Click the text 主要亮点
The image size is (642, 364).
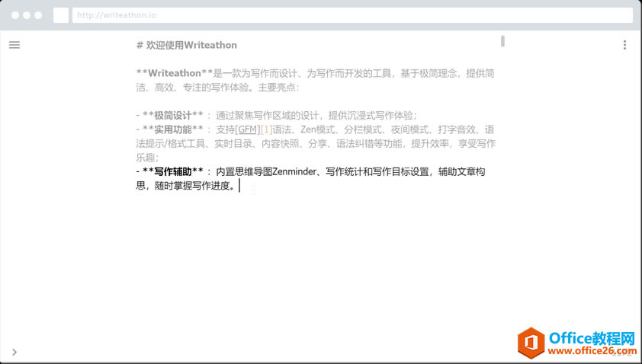tap(276, 87)
